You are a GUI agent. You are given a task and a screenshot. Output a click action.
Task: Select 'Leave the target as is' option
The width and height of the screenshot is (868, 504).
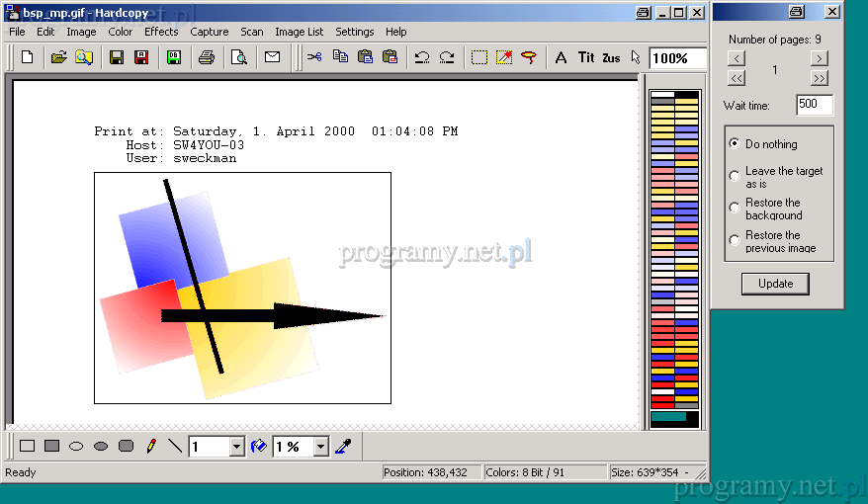[735, 176]
